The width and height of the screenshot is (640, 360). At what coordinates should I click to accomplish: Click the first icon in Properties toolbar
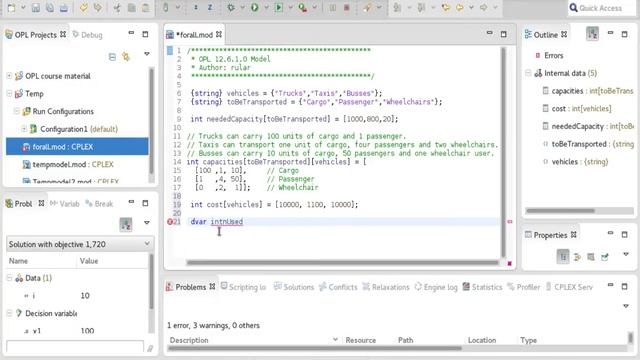click(563, 256)
